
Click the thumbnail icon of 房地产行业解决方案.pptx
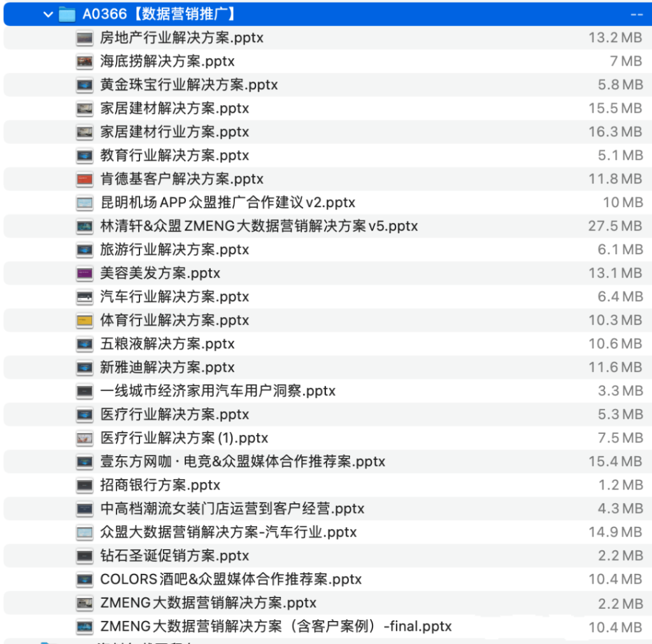83,38
